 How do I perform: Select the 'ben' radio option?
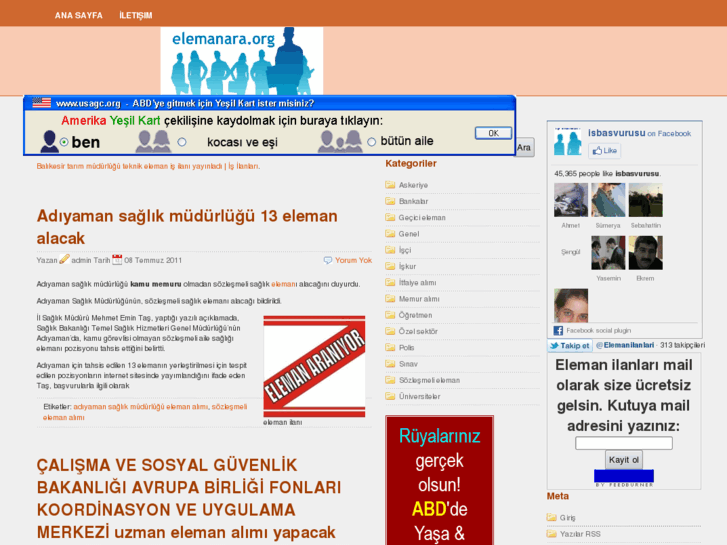pyautogui.click(x=64, y=142)
